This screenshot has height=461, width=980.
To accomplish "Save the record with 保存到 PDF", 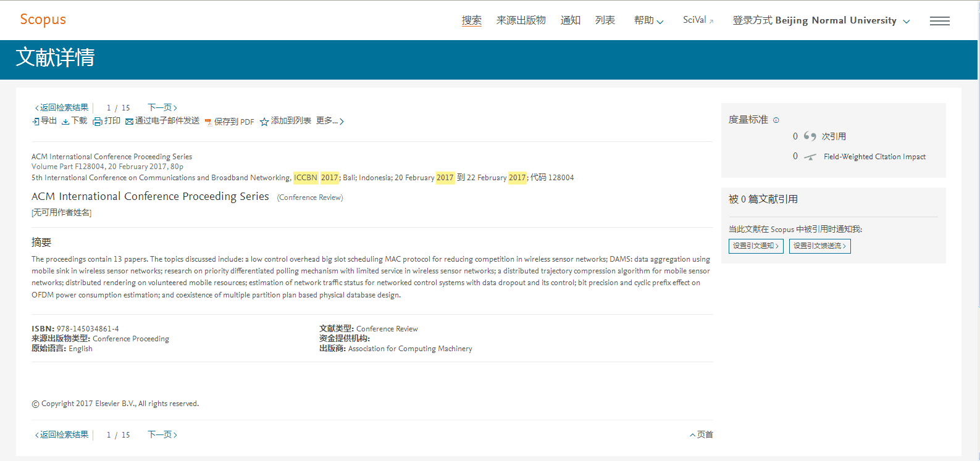I will pos(230,122).
